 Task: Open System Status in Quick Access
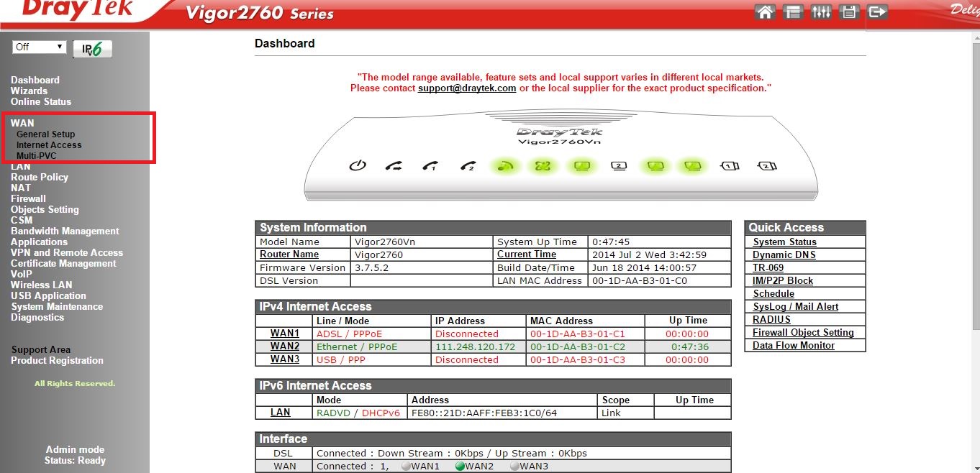click(784, 242)
